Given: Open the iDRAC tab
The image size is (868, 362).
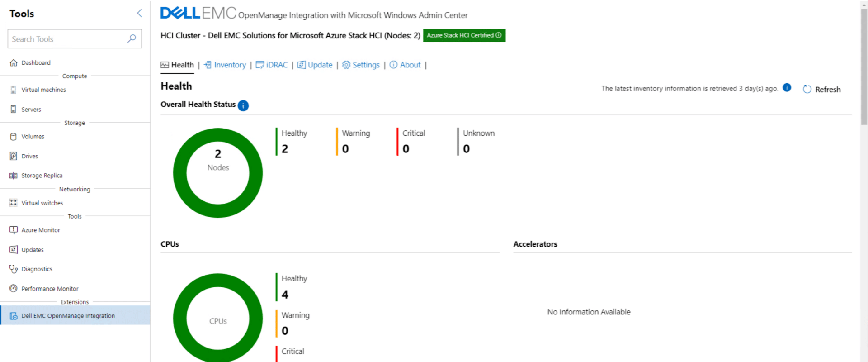Looking at the screenshot, I should 272,65.
